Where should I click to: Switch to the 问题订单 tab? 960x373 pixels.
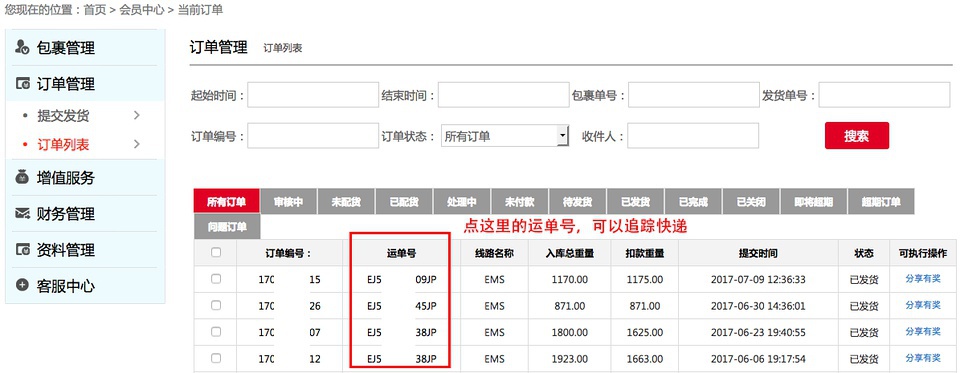point(227,227)
